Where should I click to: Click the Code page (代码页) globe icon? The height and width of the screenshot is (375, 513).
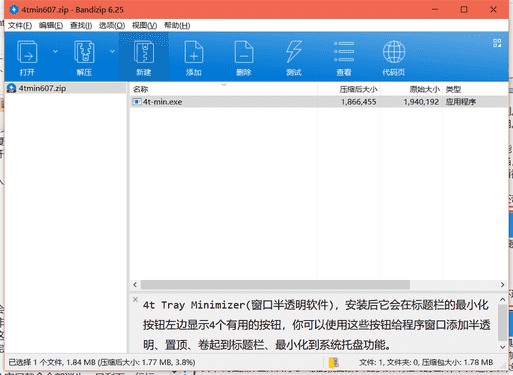pos(394,52)
